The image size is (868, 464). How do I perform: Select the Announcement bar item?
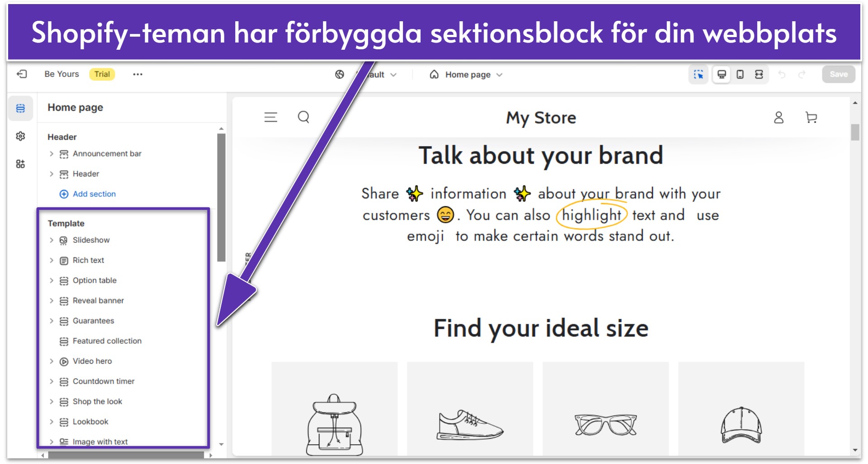pos(107,154)
